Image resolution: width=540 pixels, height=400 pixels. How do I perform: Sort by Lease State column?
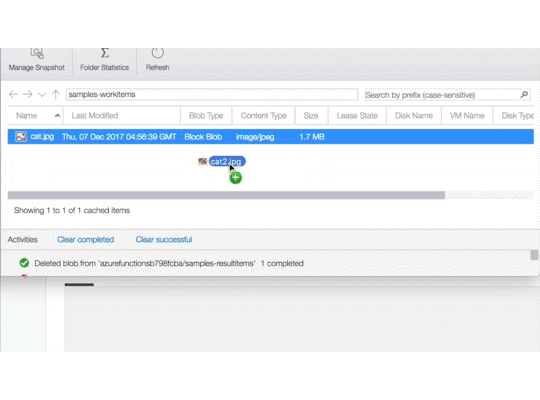357,116
